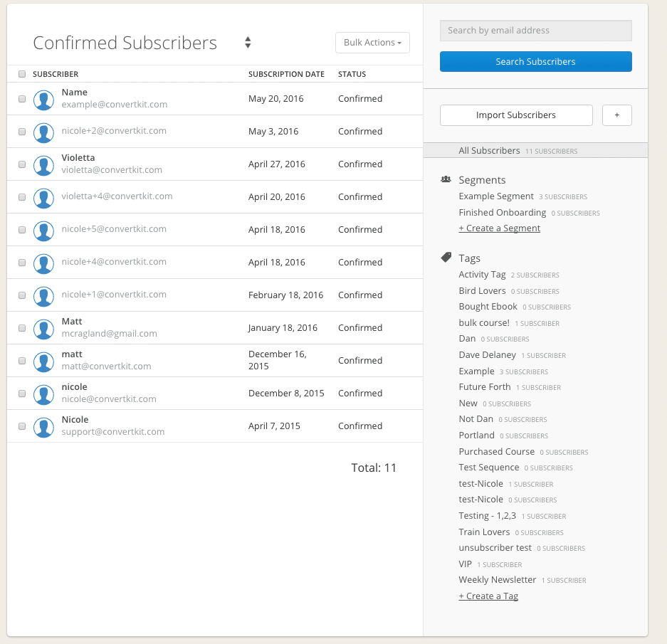
Task: Click the avatar icon for mcragland@gmail.com
Action: 43,329
